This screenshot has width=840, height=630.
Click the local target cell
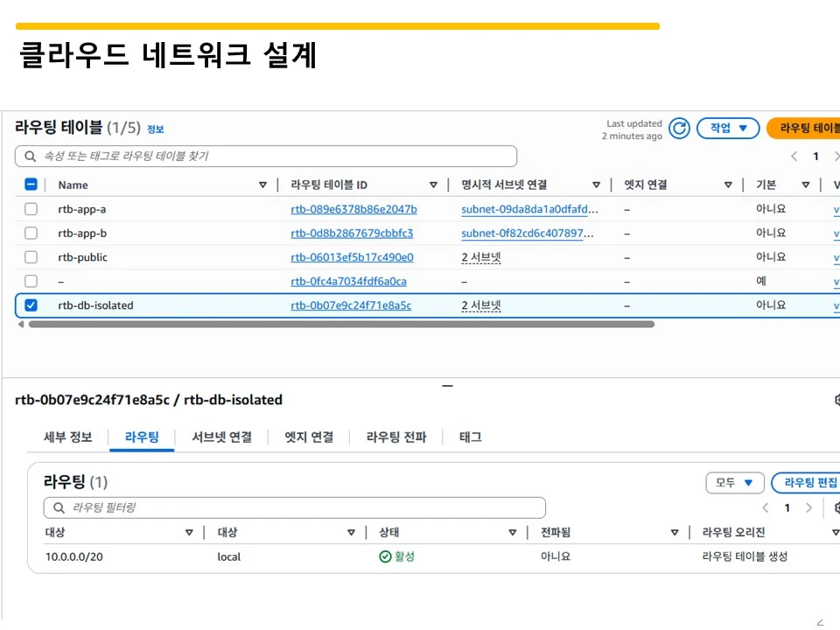(x=228, y=556)
